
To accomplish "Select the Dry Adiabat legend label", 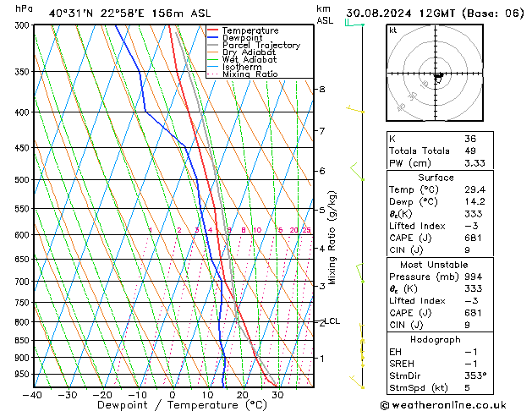I will (x=249, y=52).
